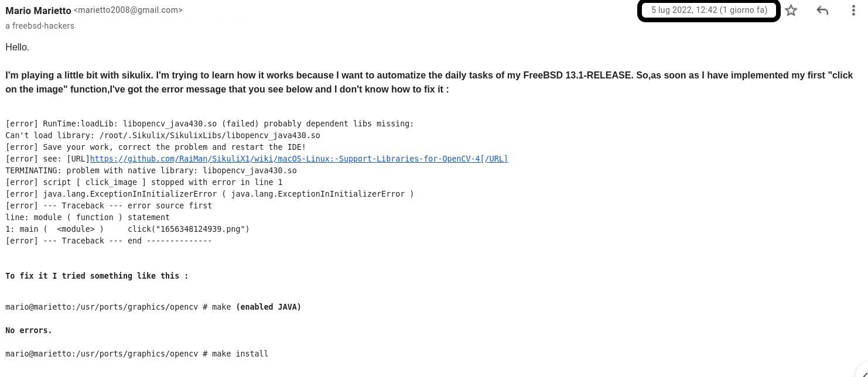Expand recipient details for freebsd-hackers
The image size is (868, 377).
click(40, 26)
